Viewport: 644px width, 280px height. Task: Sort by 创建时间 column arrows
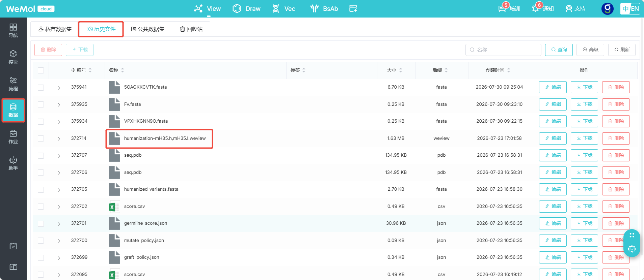tap(509, 70)
